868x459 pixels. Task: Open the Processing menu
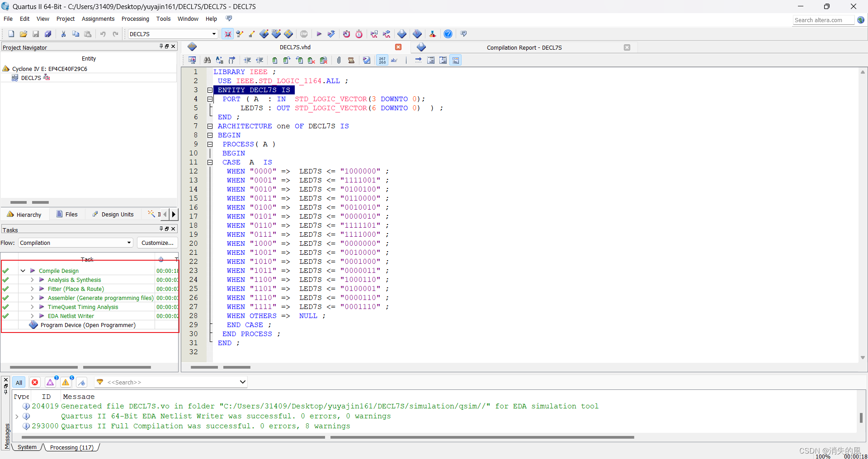tap(135, 19)
